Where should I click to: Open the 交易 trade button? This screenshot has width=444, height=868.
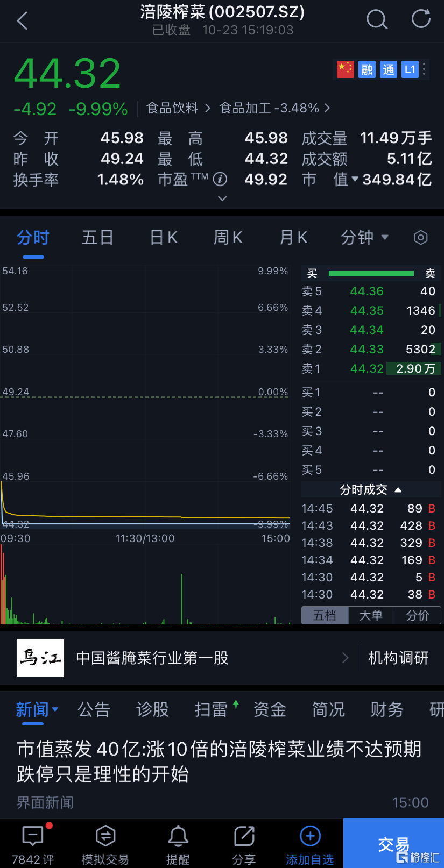point(393,843)
